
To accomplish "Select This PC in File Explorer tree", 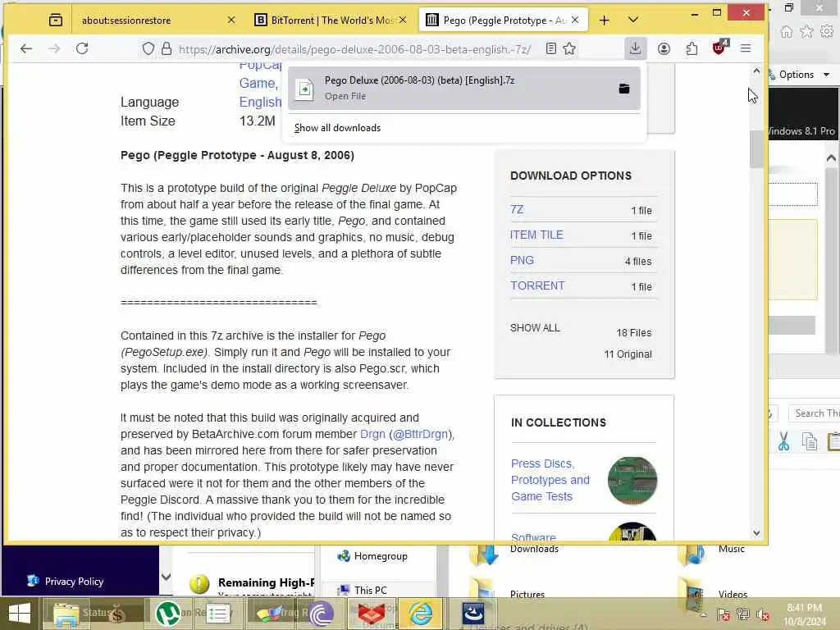I will click(370, 591).
